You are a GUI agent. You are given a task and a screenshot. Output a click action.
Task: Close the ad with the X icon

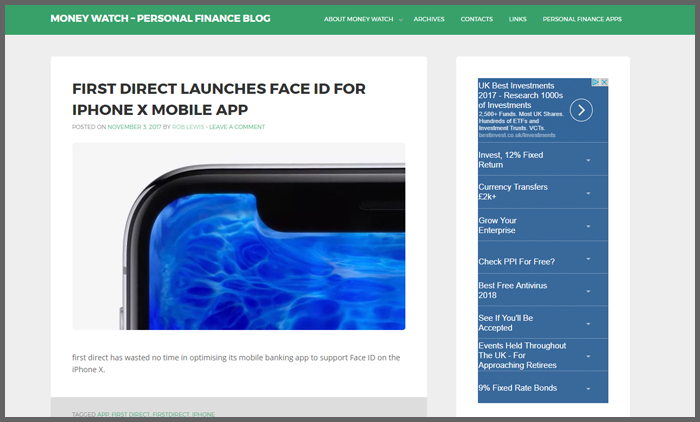click(604, 82)
